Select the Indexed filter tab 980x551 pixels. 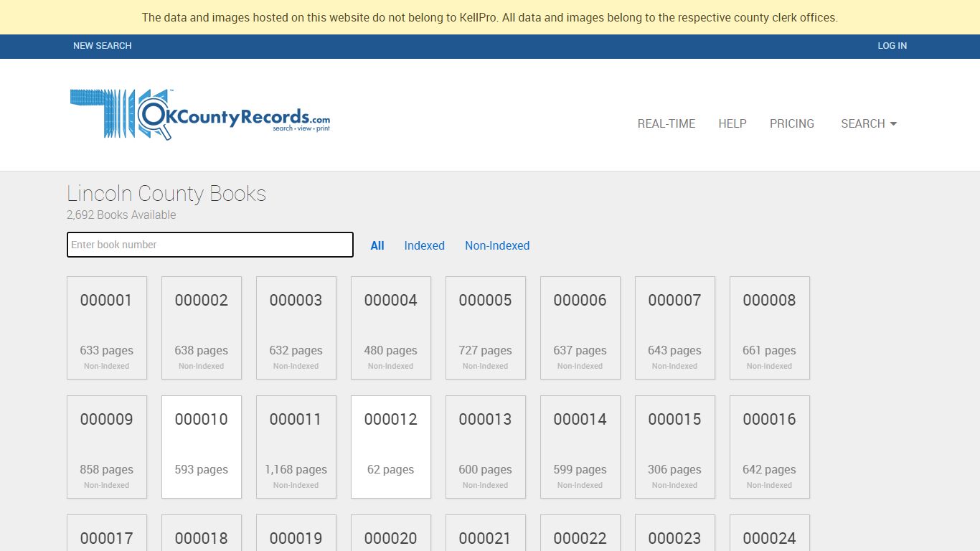pyautogui.click(x=425, y=245)
